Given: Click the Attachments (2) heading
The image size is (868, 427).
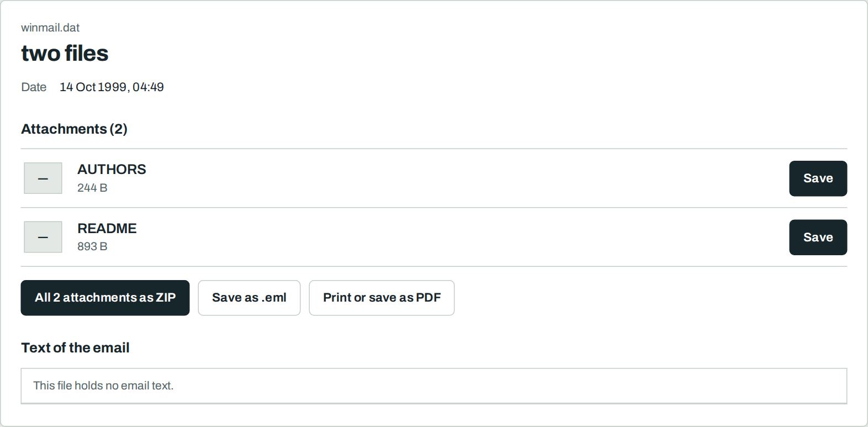Looking at the screenshot, I should [x=74, y=129].
